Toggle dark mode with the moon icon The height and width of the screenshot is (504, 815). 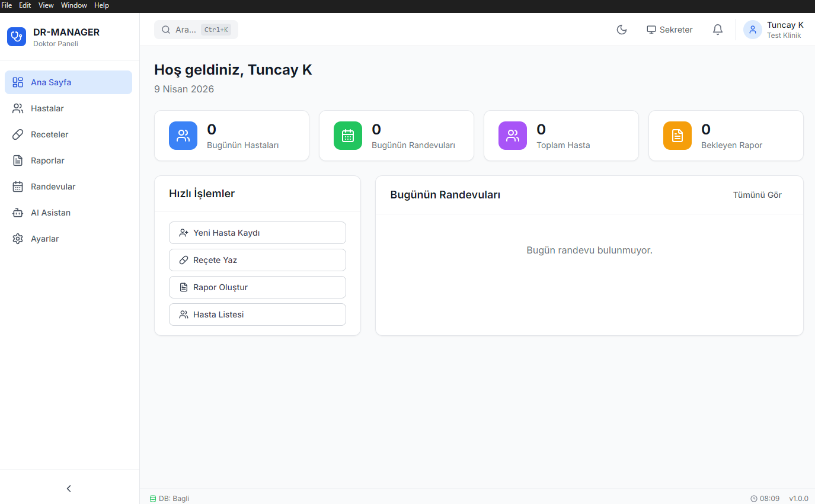click(621, 29)
